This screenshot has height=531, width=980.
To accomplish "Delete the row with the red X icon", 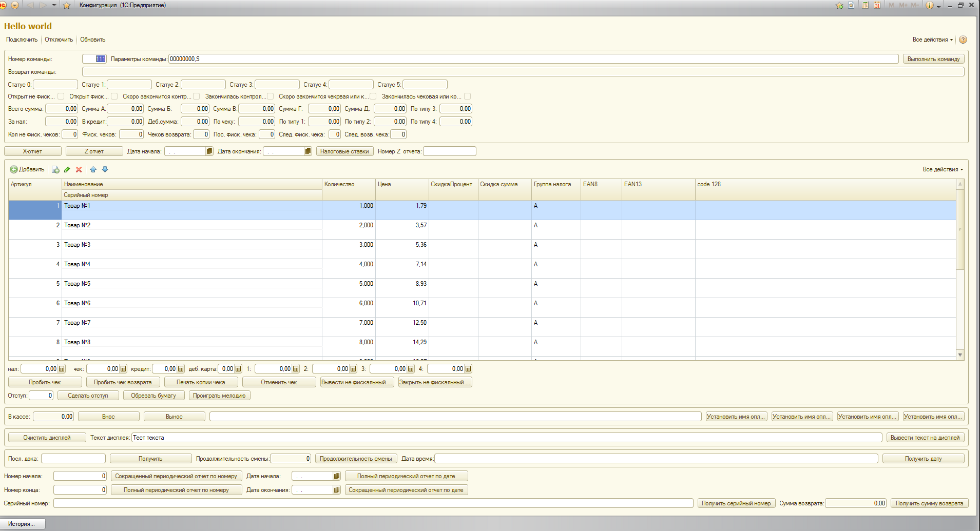I will coord(79,169).
